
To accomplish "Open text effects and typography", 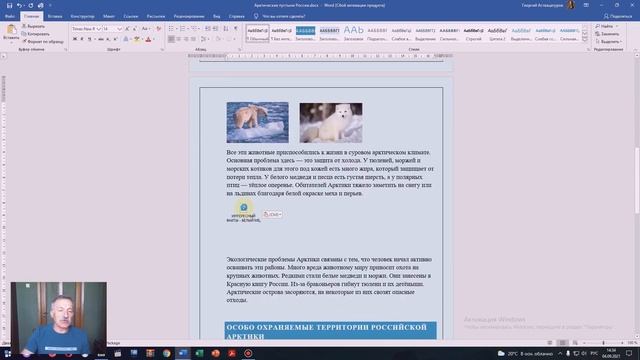I will (x=126, y=39).
